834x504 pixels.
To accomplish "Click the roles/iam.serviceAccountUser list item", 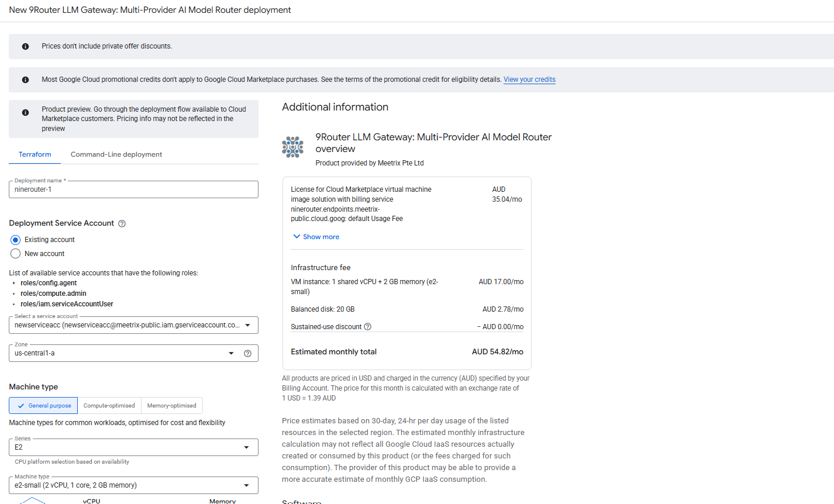I will coord(67,304).
